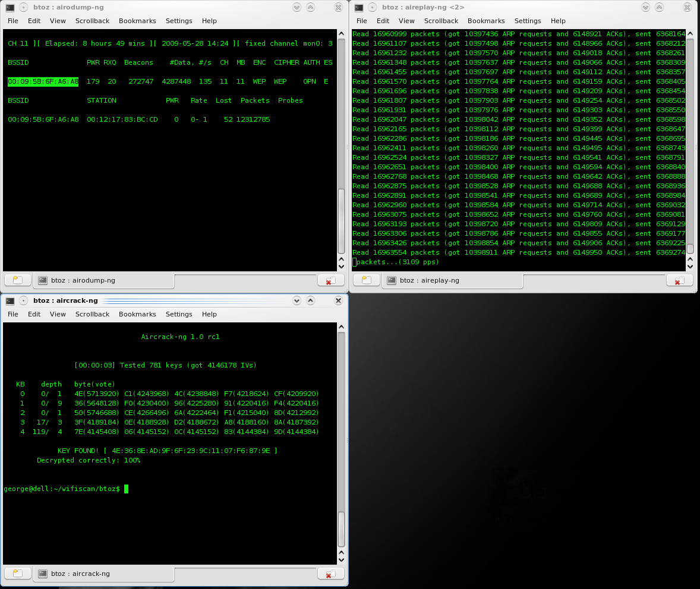700x589 pixels.
Task: Open File menu in airodump-ng window
Action: point(13,21)
